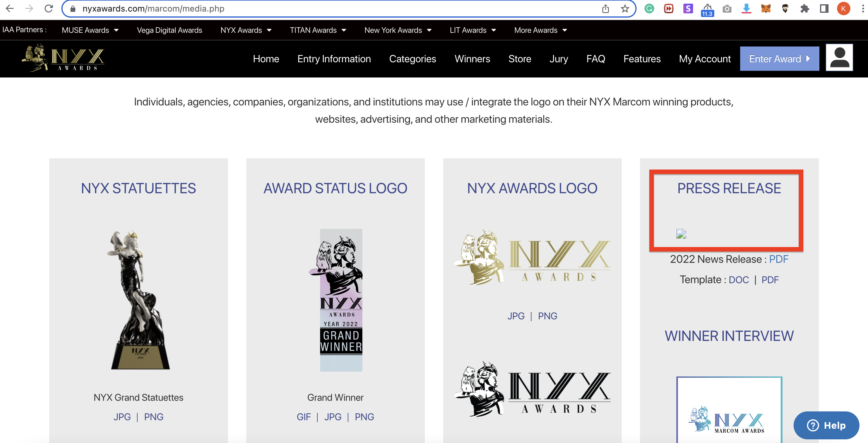Click the black NYX Awards logo image
868x443 pixels.
pyautogui.click(x=532, y=390)
